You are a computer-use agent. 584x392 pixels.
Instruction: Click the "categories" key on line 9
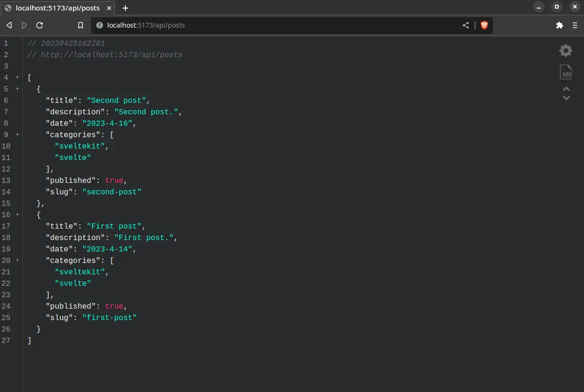click(x=73, y=135)
